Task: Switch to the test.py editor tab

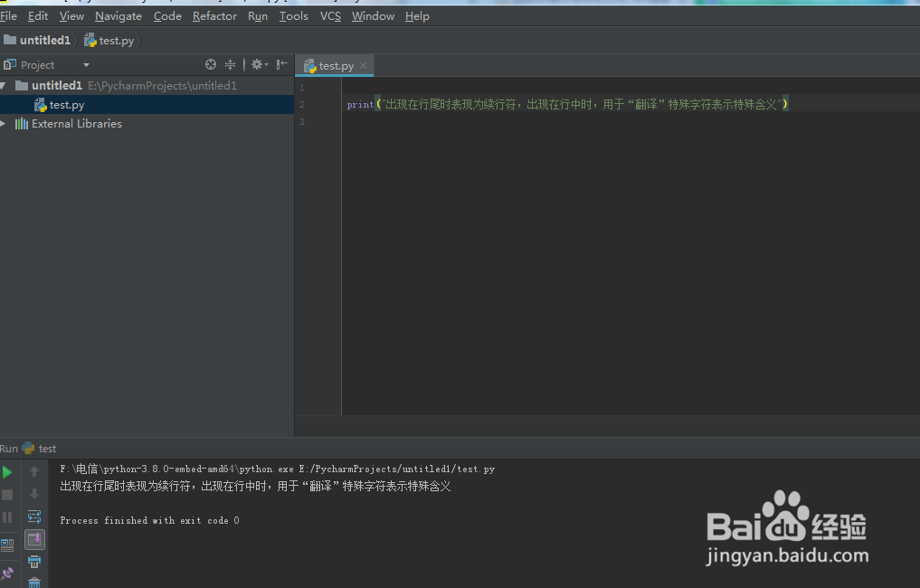Action: 333,65
